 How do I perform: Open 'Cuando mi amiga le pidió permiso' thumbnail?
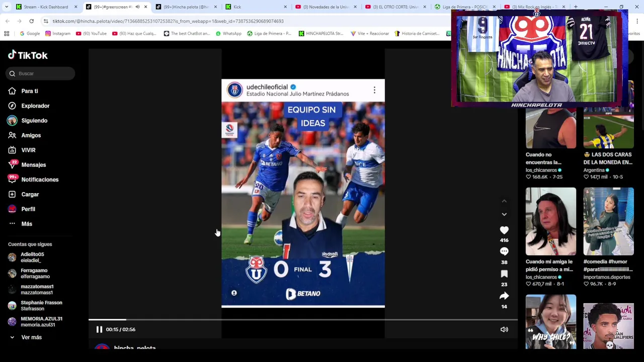point(551,221)
